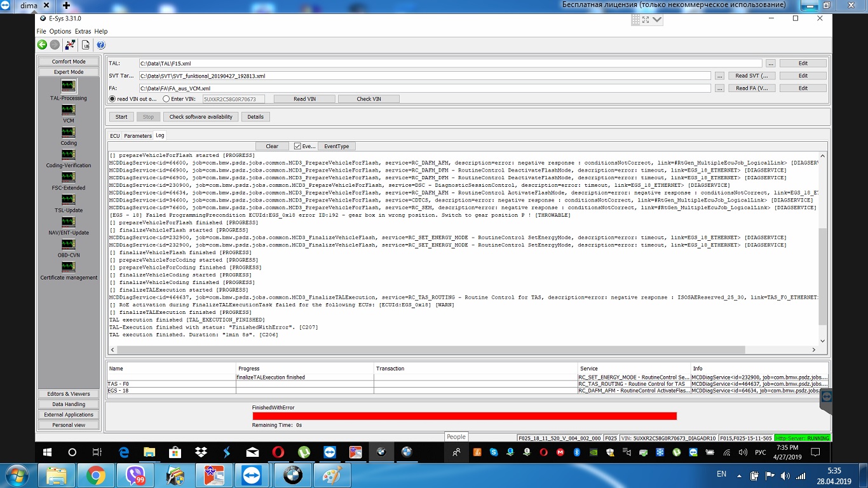Screen dimensions: 868x488
Task: Click the log's vertical scrollbar
Action: click(x=823, y=249)
